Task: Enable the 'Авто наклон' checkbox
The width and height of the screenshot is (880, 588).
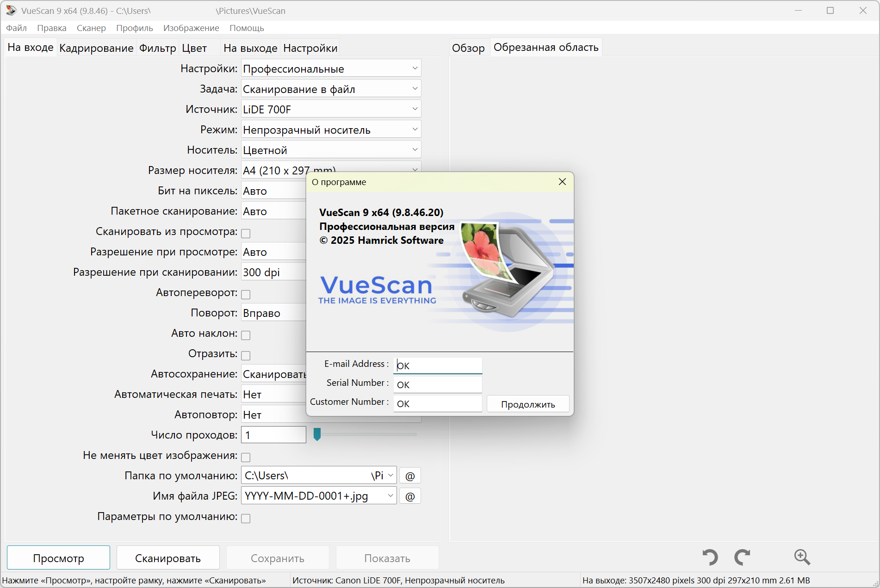Action: (x=246, y=335)
